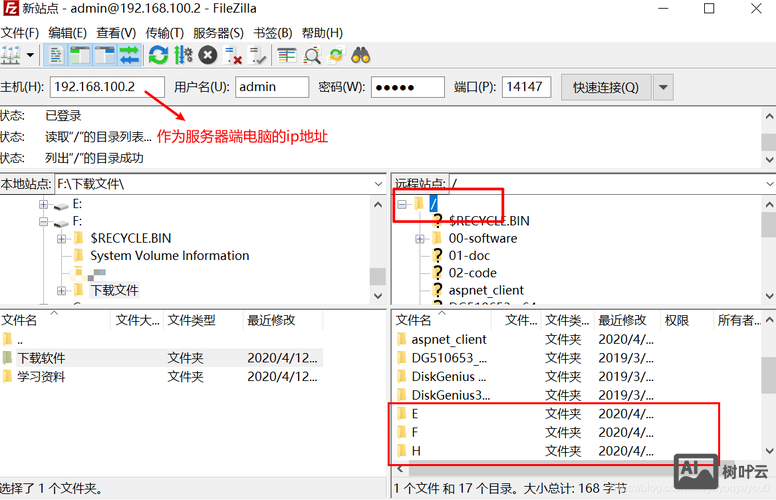This screenshot has width=776, height=500.
Task: Open the 传输(T) menu
Action: (164, 33)
